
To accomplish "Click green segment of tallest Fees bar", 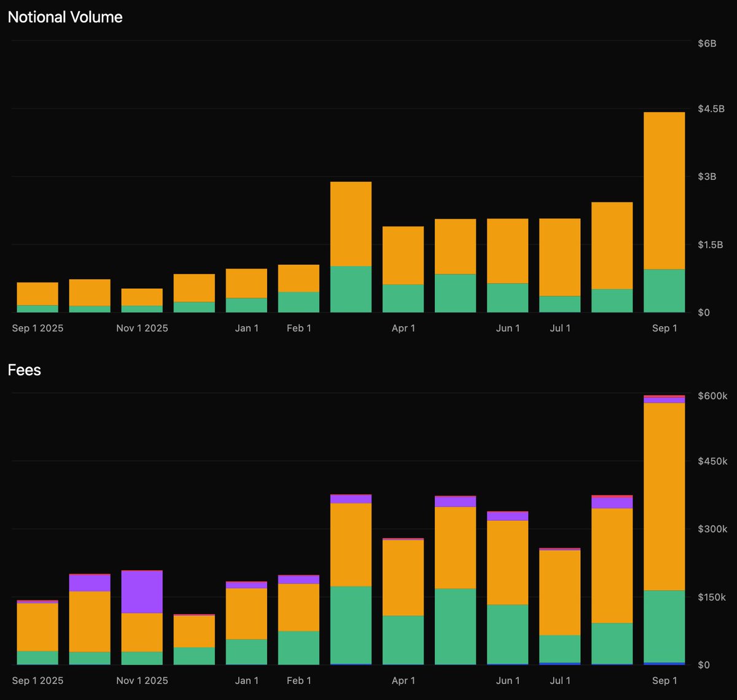I will point(664,626).
